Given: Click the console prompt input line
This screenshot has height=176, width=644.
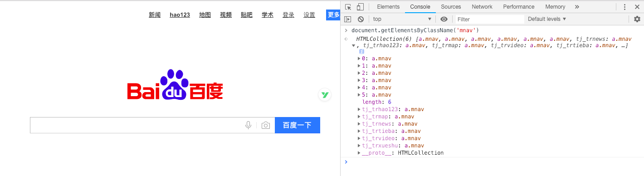Looking at the screenshot, I should pyautogui.click(x=494, y=161).
